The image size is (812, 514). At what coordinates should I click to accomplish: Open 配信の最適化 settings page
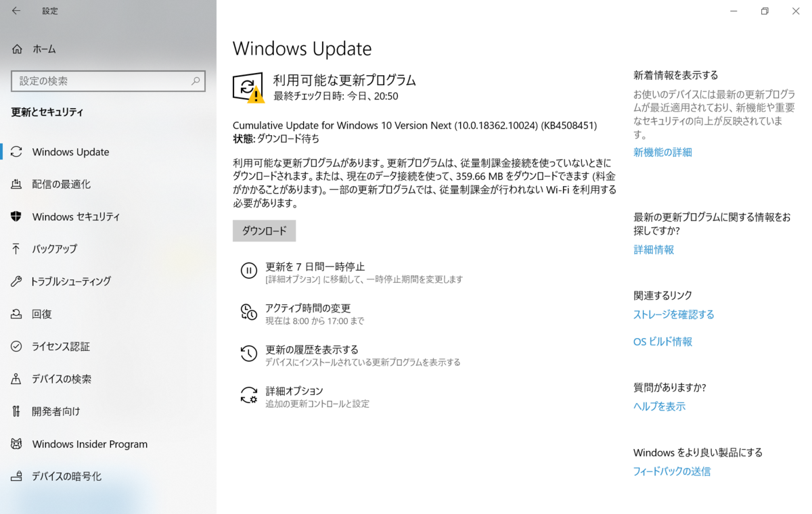coord(61,184)
